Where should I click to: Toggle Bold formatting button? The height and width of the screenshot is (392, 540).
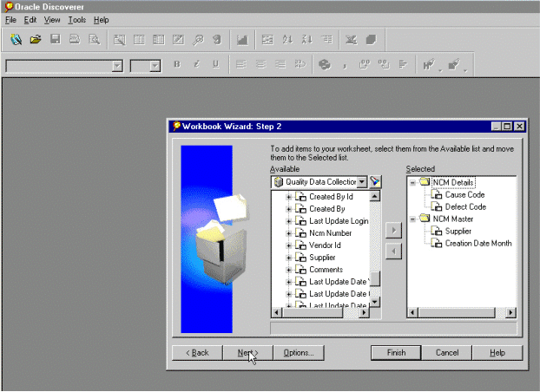click(177, 64)
